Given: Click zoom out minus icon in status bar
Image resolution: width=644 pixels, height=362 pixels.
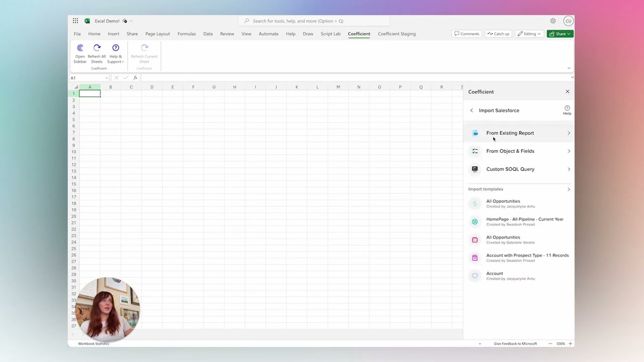Looking at the screenshot, I should 550,344.
